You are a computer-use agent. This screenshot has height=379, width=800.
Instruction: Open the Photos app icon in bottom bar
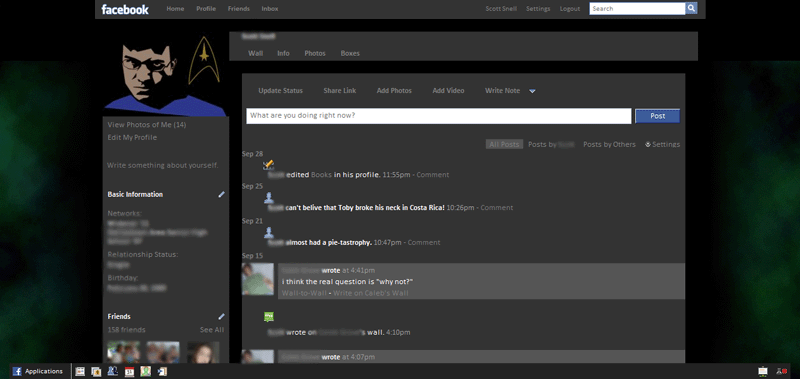point(80,371)
